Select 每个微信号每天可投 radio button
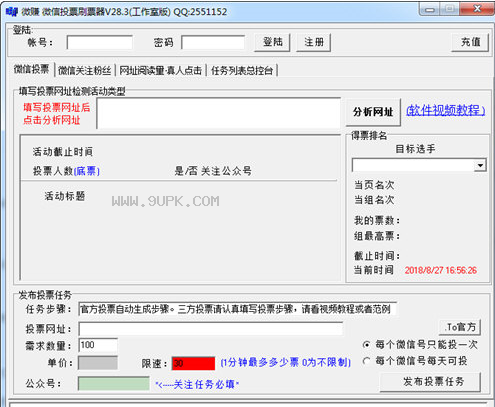 point(367,361)
